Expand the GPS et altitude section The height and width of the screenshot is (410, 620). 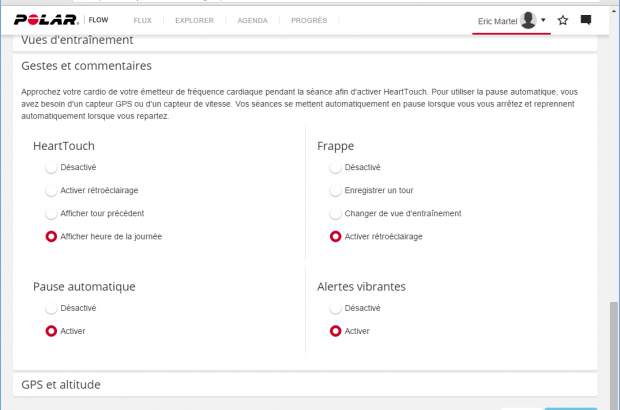tap(61, 384)
